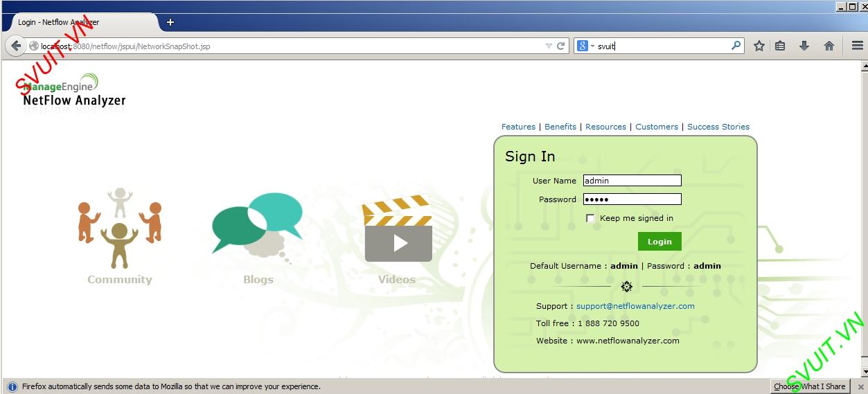868x394 pixels.
Task: Click Choose What I Share button
Action: (810, 386)
